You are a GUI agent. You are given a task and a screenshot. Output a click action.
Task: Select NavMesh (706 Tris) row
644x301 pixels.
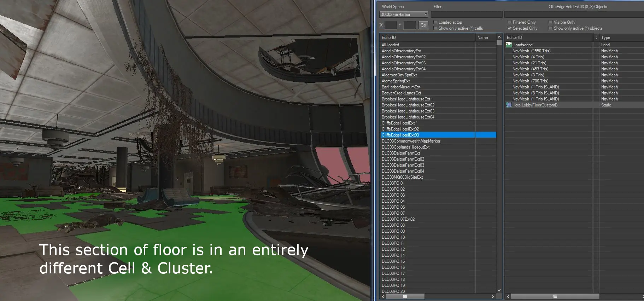coord(574,81)
